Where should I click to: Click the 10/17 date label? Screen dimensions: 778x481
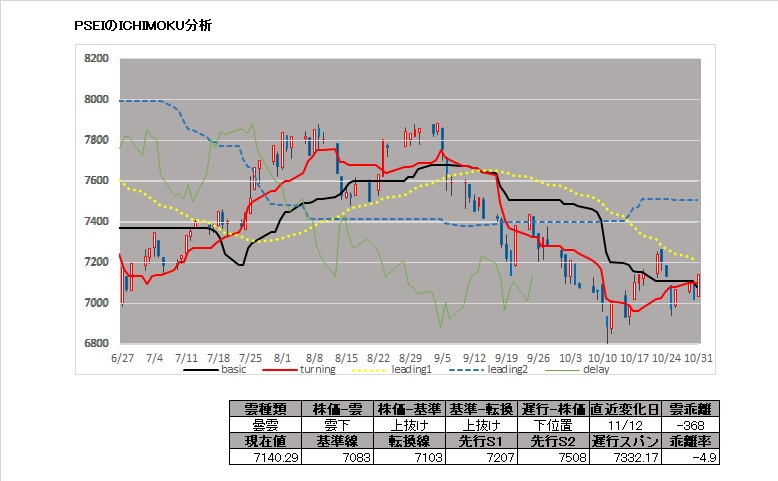click(x=635, y=358)
